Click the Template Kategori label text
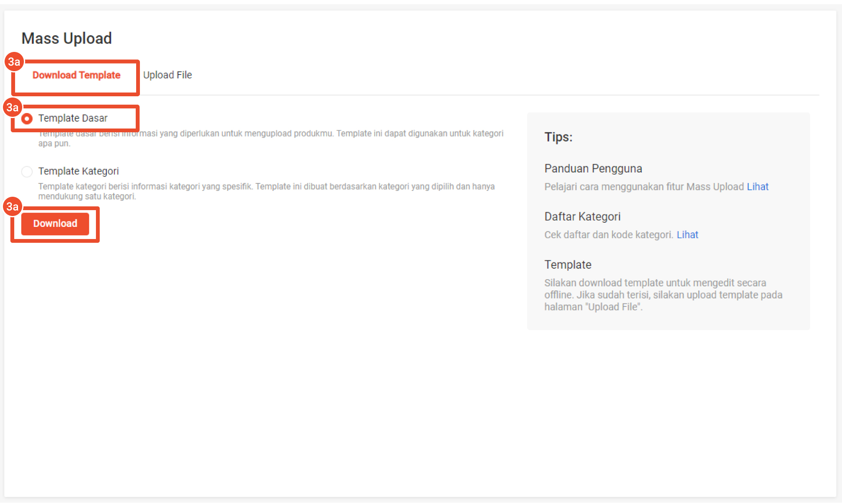The image size is (842, 504). coord(78,171)
